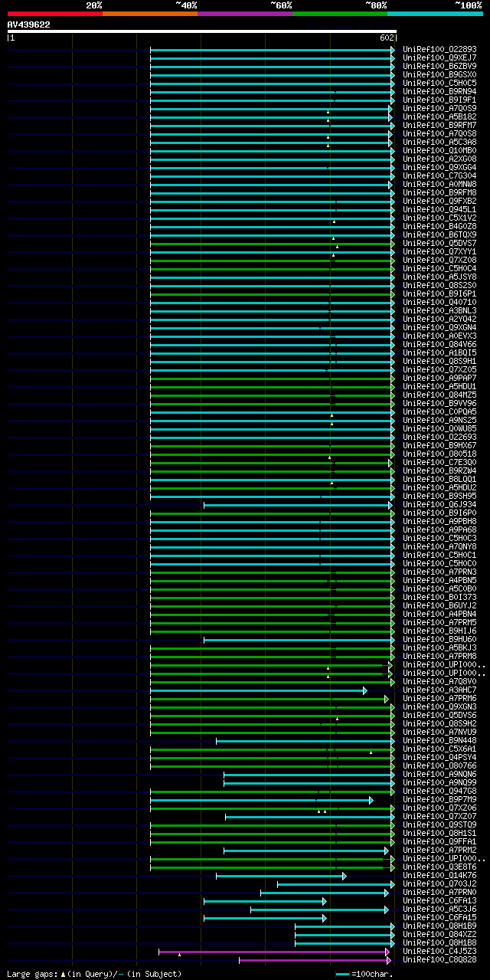Click the magenta alignment bar for C4J5Z3
This screenshot has height=980, width=490.
point(274,952)
